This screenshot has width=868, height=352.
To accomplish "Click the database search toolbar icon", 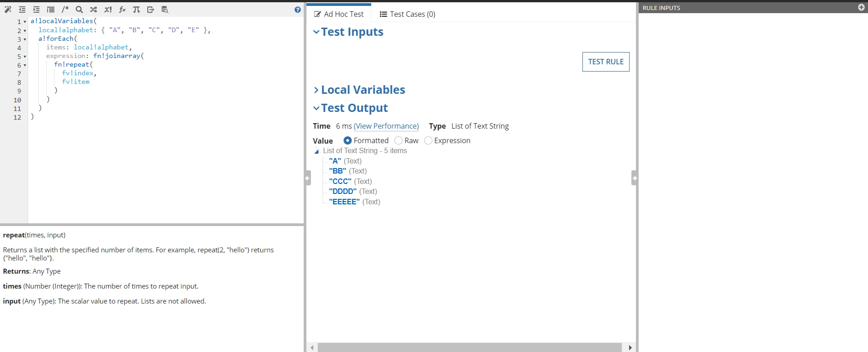I will coord(165,10).
